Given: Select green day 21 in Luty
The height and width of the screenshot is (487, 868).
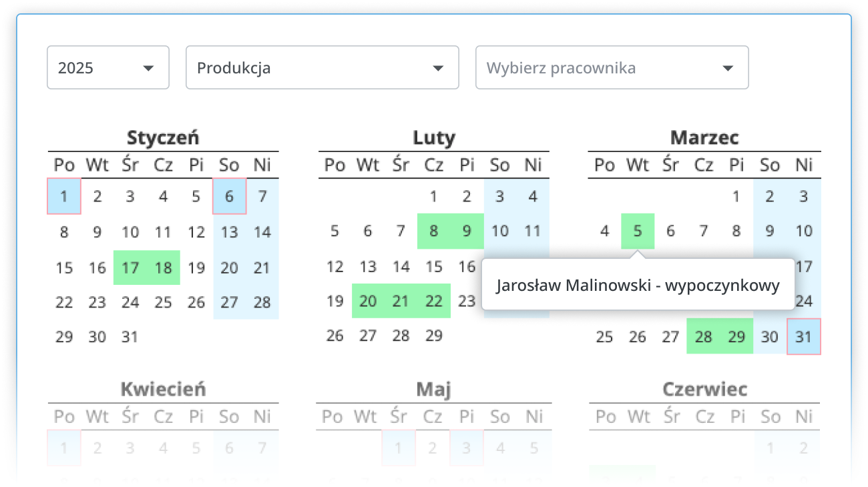Looking at the screenshot, I should [x=401, y=301].
